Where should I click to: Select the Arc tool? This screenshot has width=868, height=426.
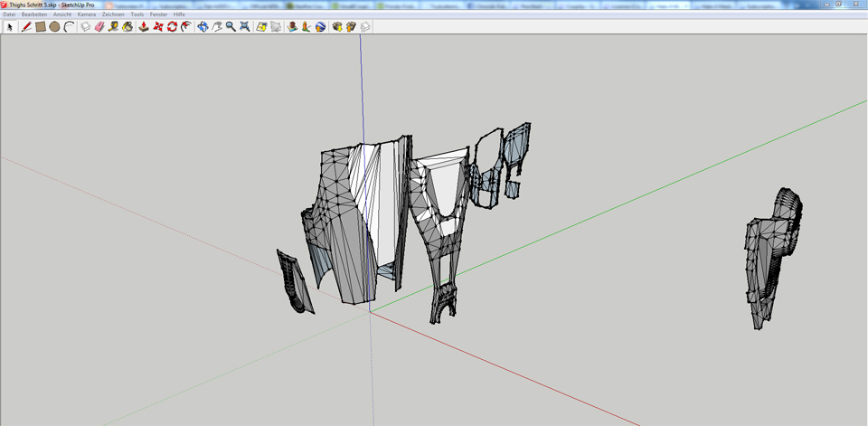[x=69, y=26]
